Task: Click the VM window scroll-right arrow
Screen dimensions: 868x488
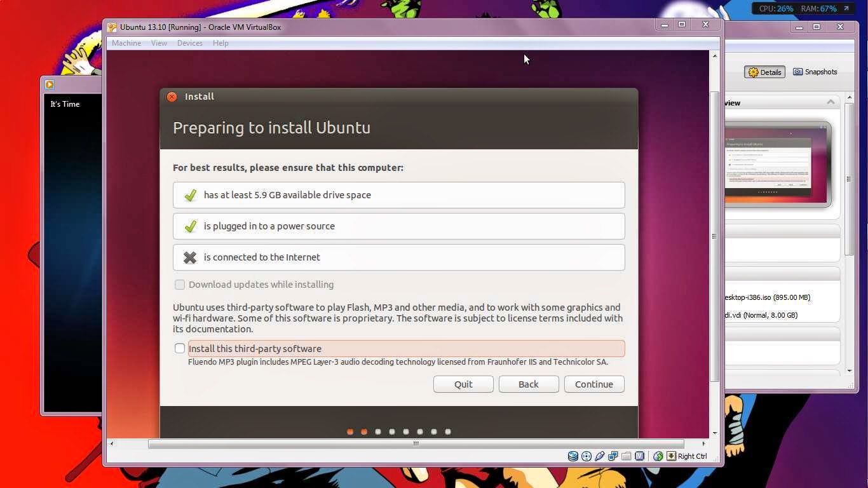Action: click(x=703, y=444)
